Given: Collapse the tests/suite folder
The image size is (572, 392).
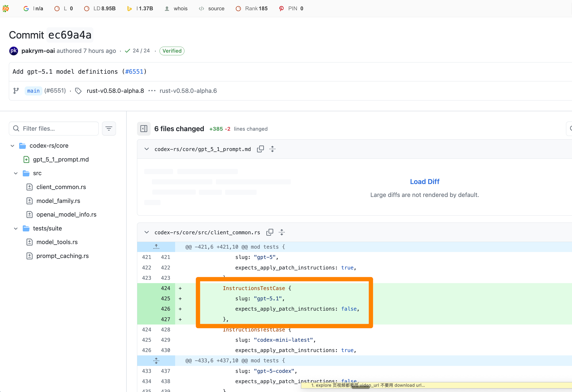Looking at the screenshot, I should (16, 228).
